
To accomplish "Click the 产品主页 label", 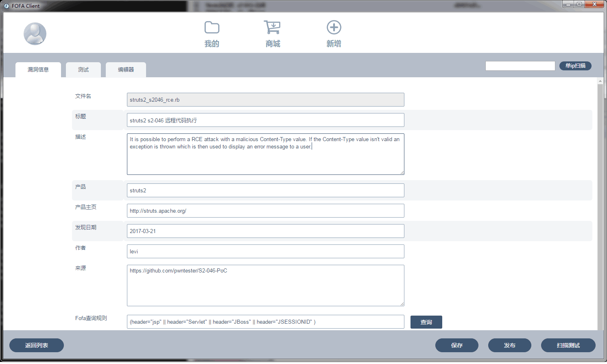I will tap(86, 207).
